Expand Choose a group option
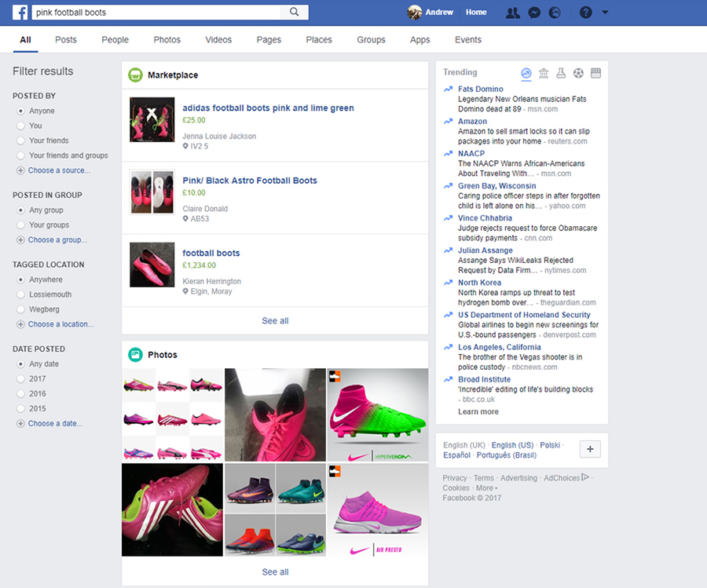 click(57, 239)
